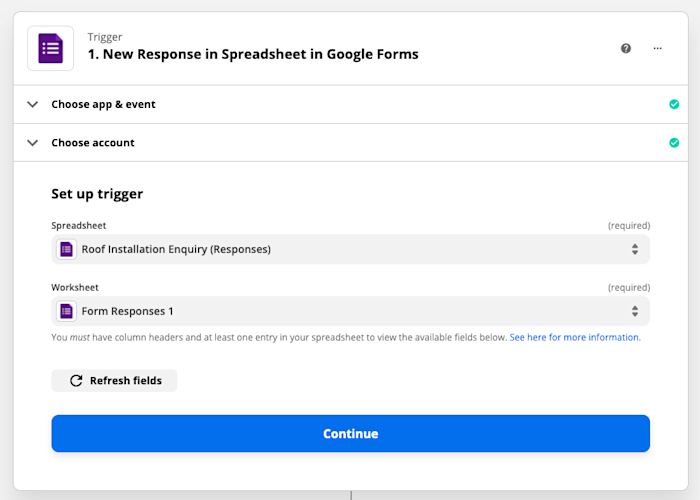Click the Roof Installation Enquiry (Responses) value
The image size is (700, 500).
(x=176, y=249)
